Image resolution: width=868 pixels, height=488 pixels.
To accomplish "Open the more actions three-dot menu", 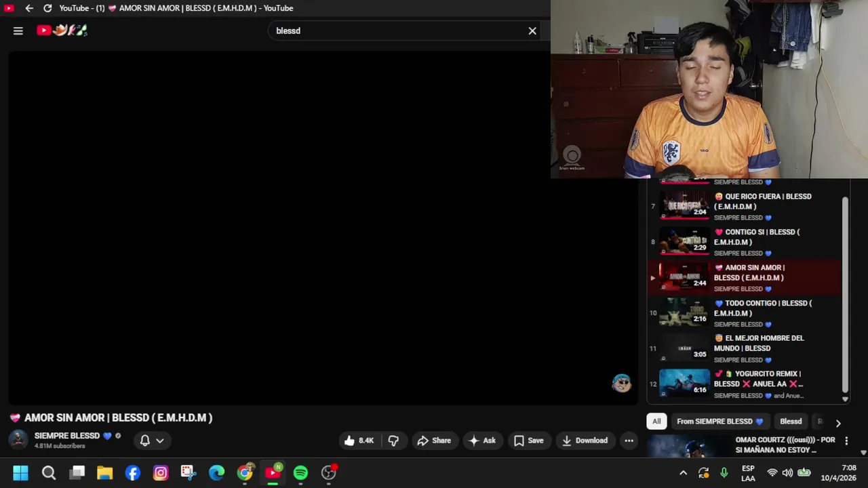I will 629,441.
